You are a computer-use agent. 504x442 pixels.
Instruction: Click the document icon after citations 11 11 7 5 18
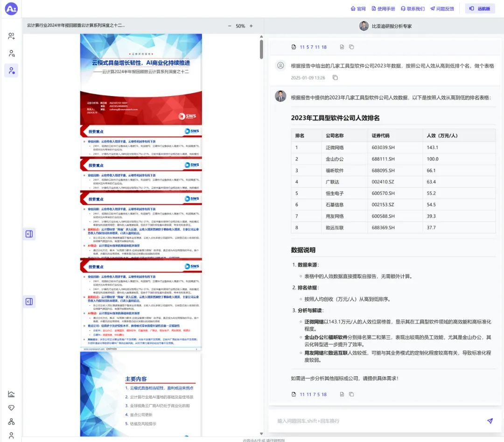coord(342,394)
